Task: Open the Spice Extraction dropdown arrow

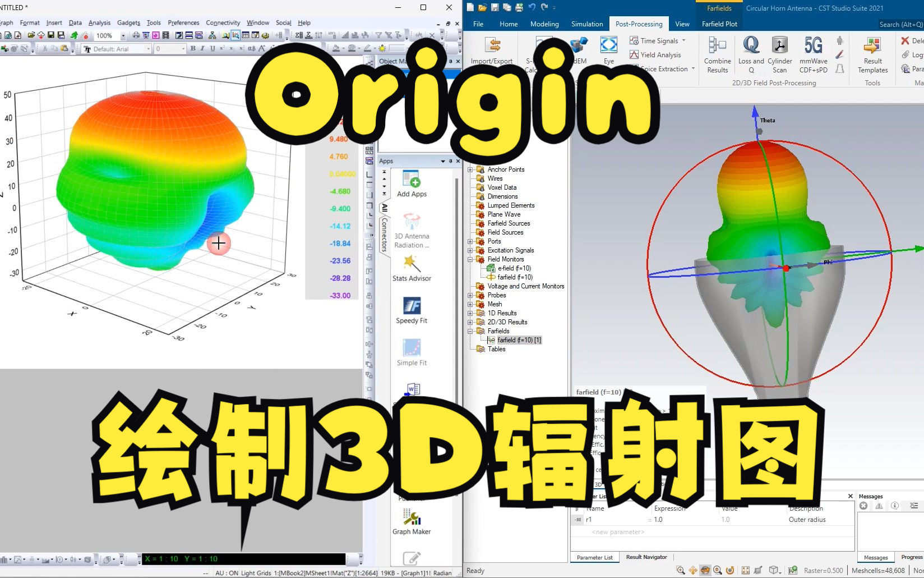Action: [694, 68]
